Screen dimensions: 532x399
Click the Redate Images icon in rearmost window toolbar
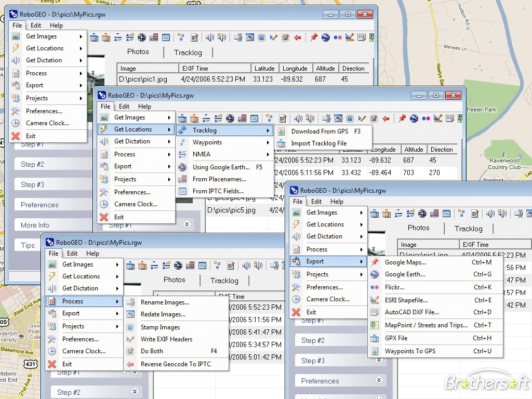(250, 37)
